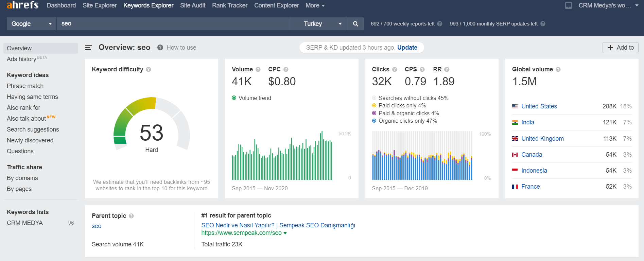Click the Add to button

[620, 48]
